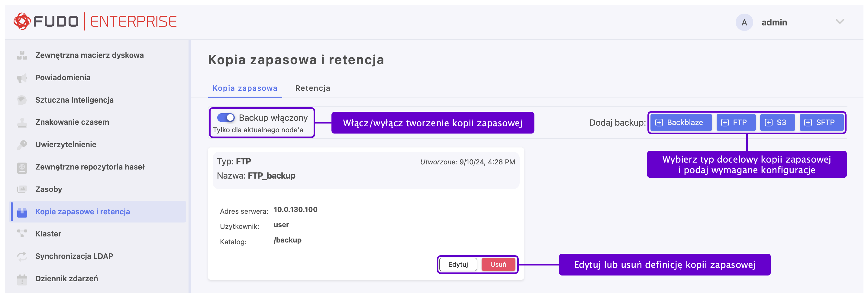The height and width of the screenshot is (300, 868).
Task: Click the Klaster nodes icon
Action: point(22,234)
